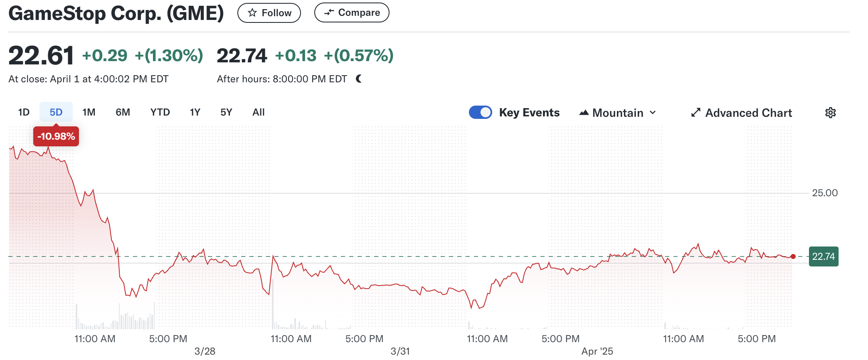Click the +0.13 after-hours change amount
The image size is (868, 360).
pos(296,55)
